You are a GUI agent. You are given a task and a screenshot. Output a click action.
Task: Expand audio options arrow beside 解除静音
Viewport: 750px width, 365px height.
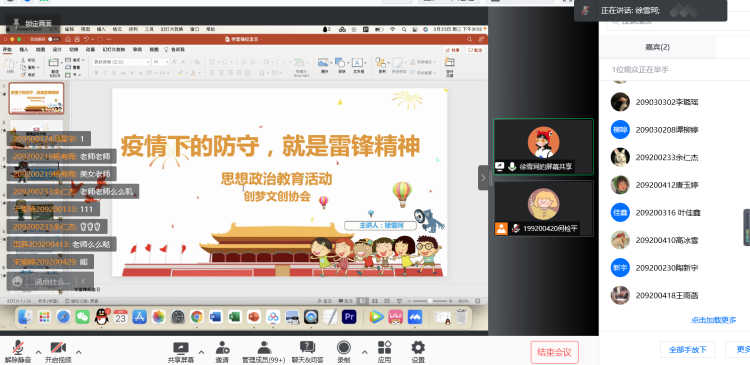click(38, 353)
